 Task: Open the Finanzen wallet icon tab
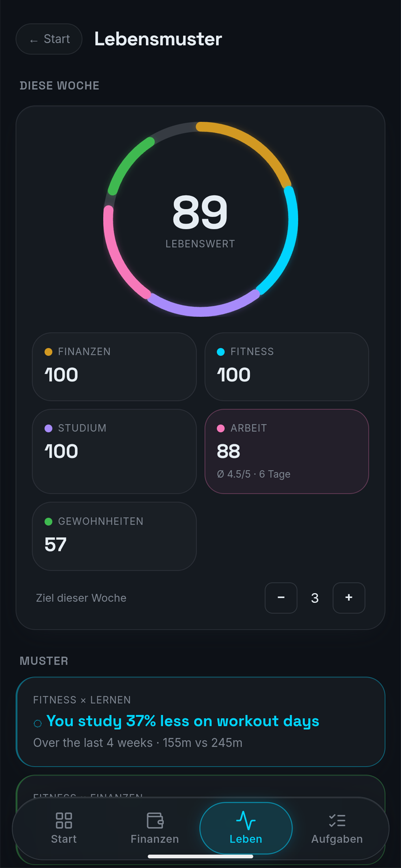click(155, 828)
